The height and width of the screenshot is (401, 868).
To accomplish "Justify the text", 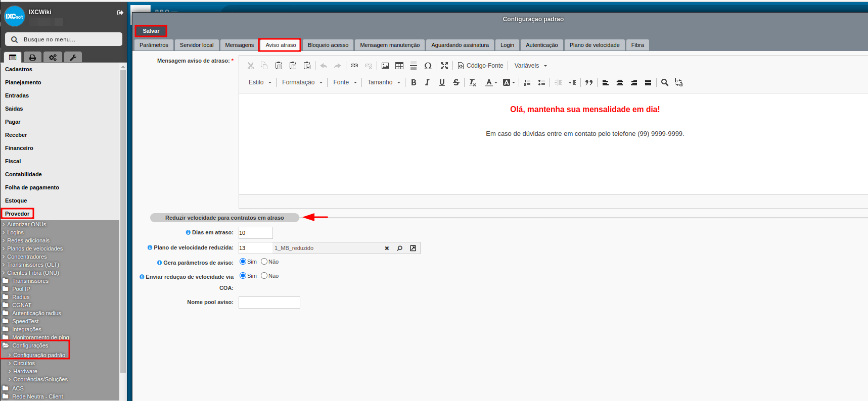I will point(648,82).
